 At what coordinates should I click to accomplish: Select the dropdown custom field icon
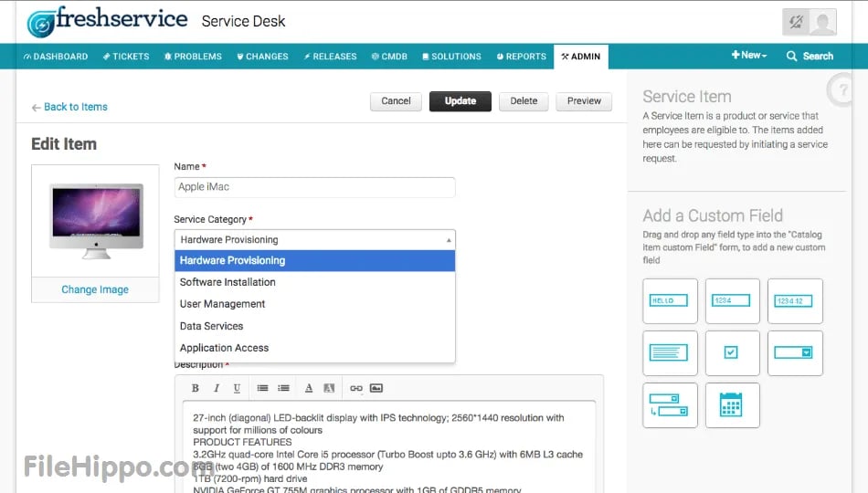[x=795, y=353]
